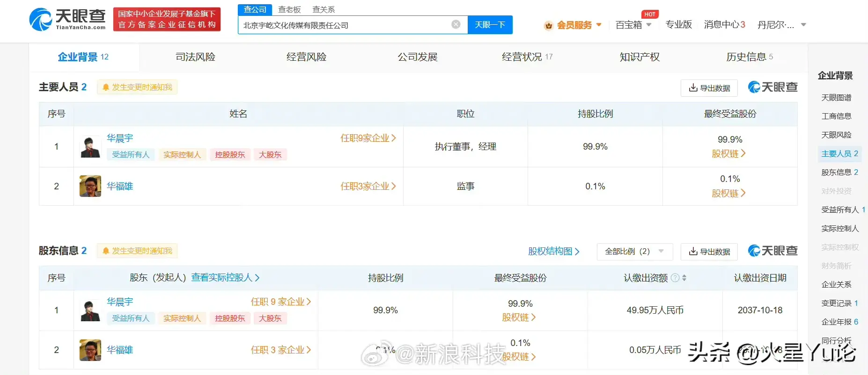Go to 变更记录 in right sidebar
The width and height of the screenshot is (868, 375).
point(839,303)
